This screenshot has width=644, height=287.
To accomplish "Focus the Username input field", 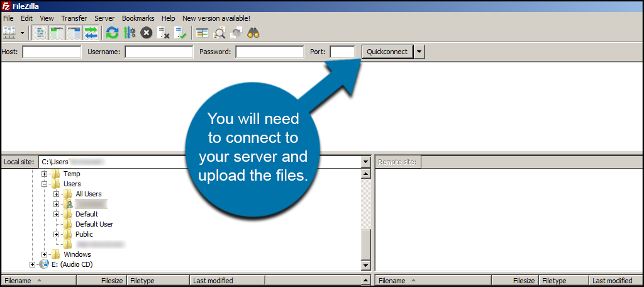I will tap(159, 52).
